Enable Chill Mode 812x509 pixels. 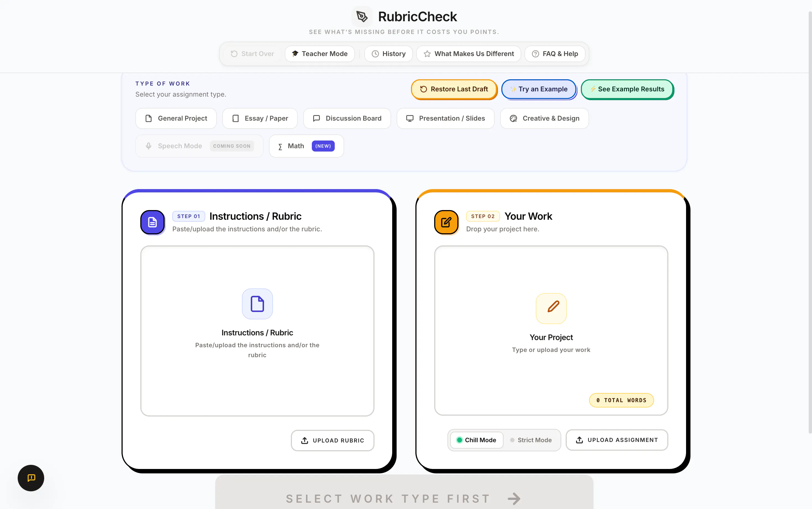click(476, 440)
